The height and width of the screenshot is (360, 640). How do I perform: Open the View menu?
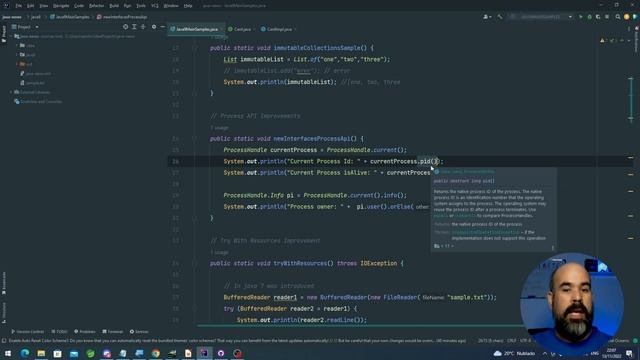[x=44, y=6]
